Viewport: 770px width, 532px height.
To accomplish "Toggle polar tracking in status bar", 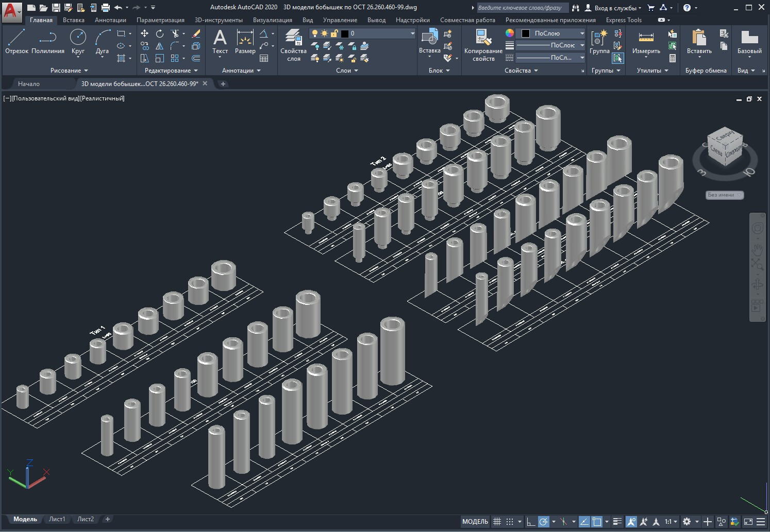I will 544,522.
